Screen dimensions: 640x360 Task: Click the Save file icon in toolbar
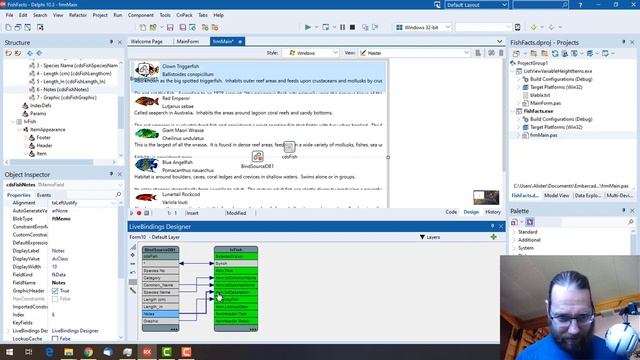[170, 27]
